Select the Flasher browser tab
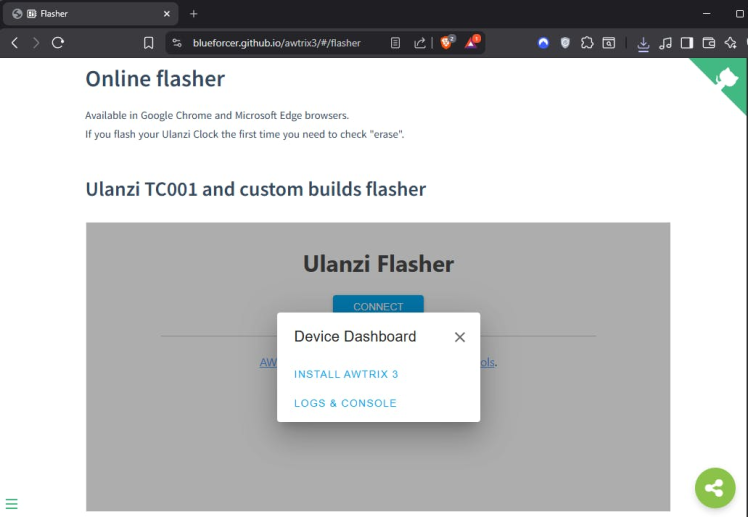The height and width of the screenshot is (517, 748). pyautogui.click(x=91, y=14)
